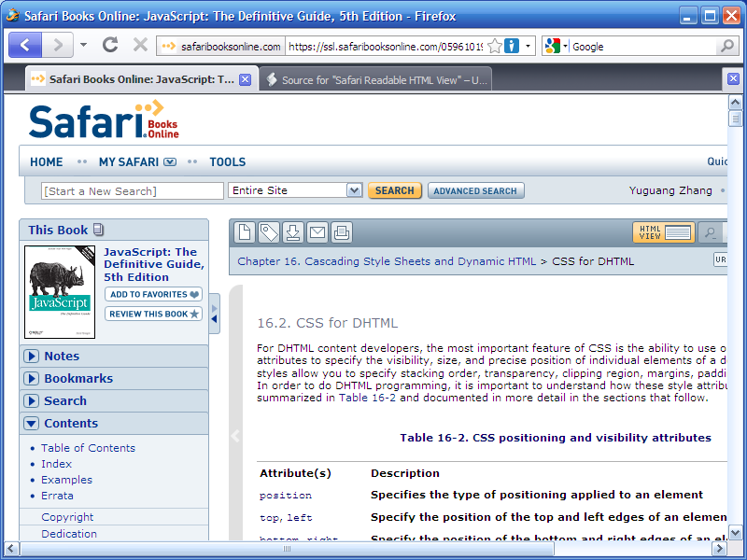Image resolution: width=747 pixels, height=560 pixels.
Task: Click the ADVANCED SEARCH button
Action: pos(475,190)
